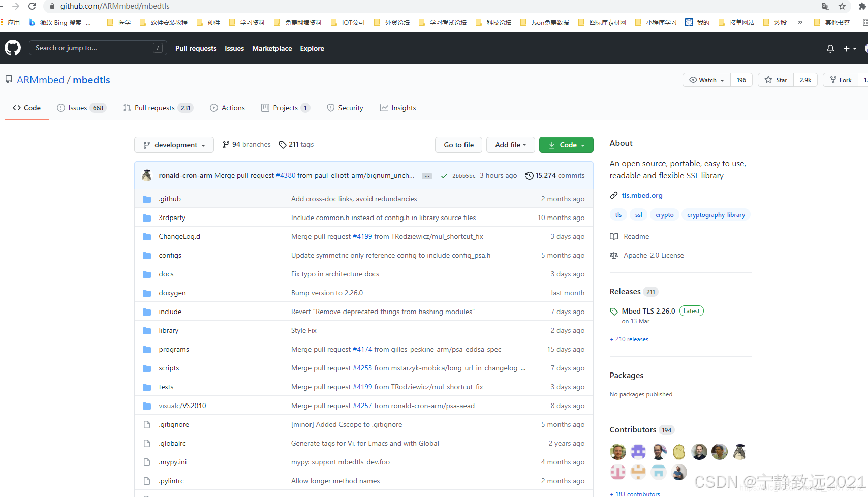Click the Bing search bookmark icon
868x497 pixels.
(x=32, y=22)
